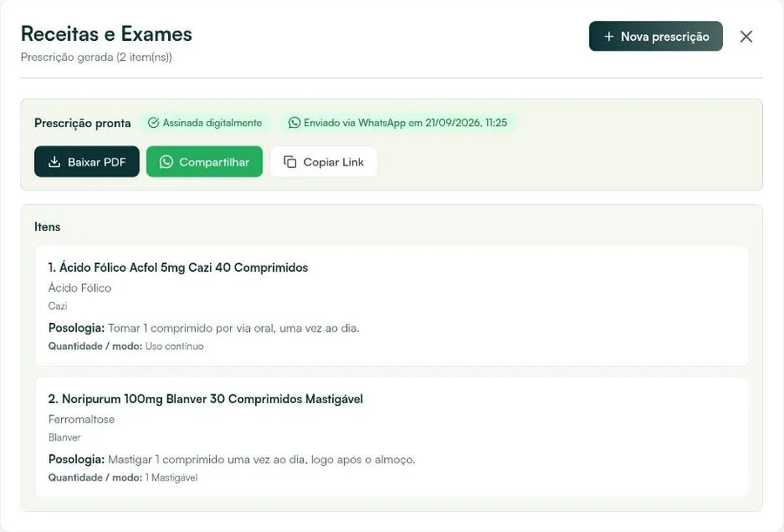Click the Nova prescrição button

point(655,36)
